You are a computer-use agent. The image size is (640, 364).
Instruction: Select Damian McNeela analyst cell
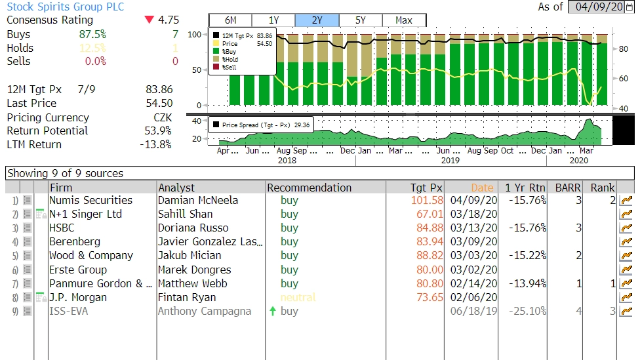[210, 200]
